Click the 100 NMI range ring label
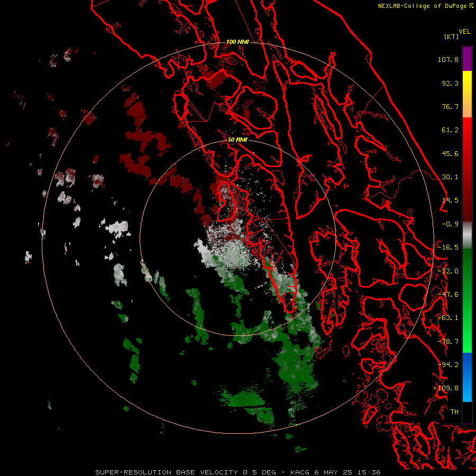 [237, 42]
